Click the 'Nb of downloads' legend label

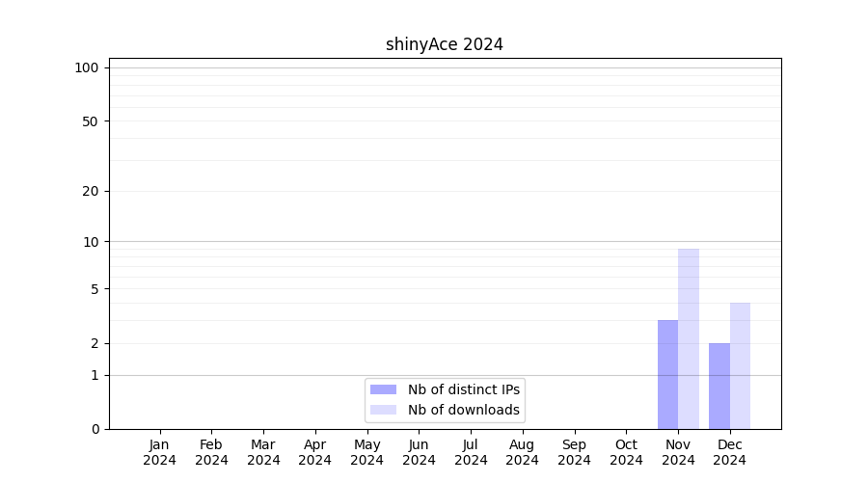pyautogui.click(x=464, y=410)
